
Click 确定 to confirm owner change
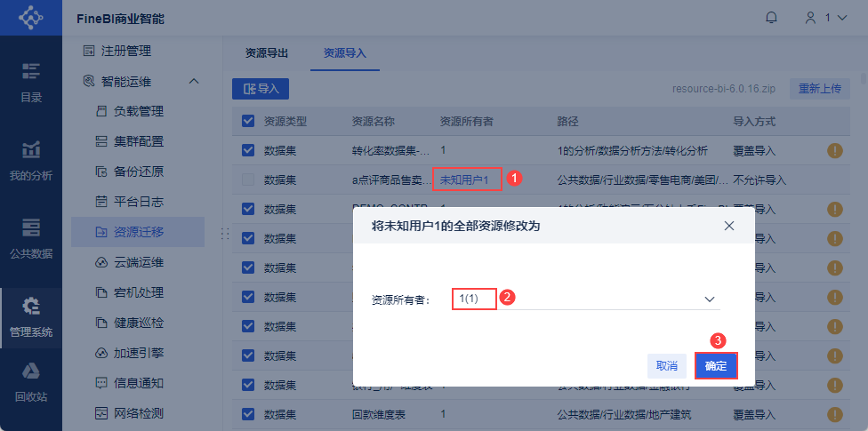716,366
